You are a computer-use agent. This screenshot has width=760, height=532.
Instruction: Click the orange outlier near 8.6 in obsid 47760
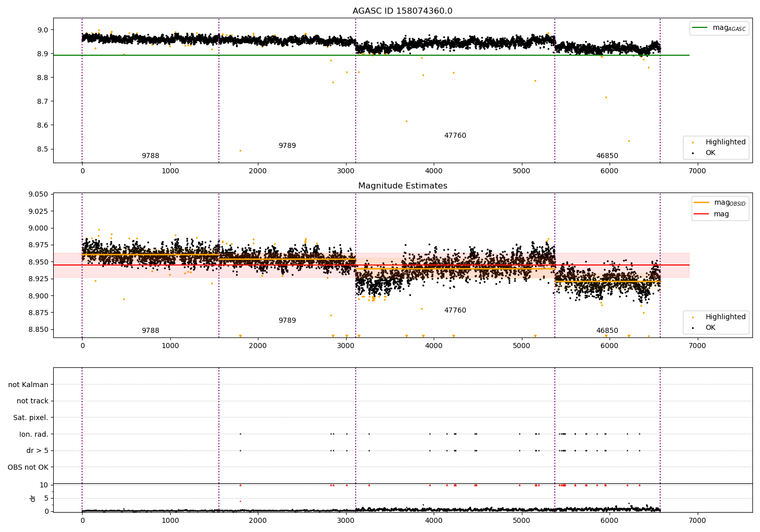(406, 122)
